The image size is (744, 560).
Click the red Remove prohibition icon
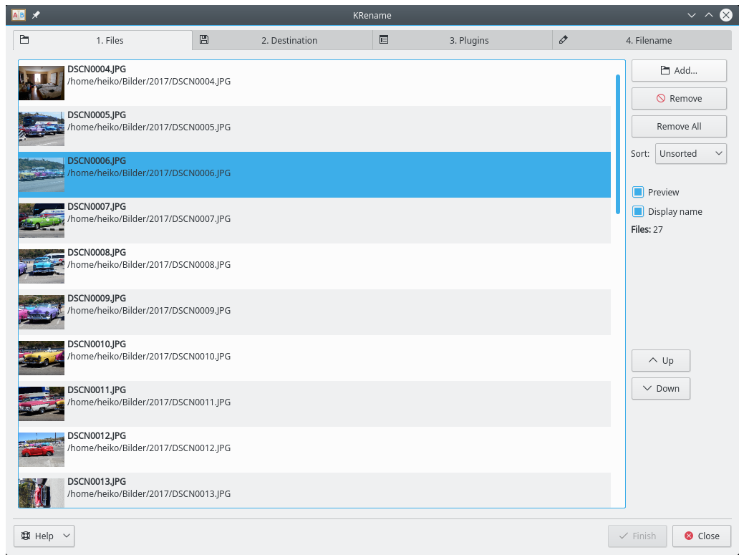point(661,99)
